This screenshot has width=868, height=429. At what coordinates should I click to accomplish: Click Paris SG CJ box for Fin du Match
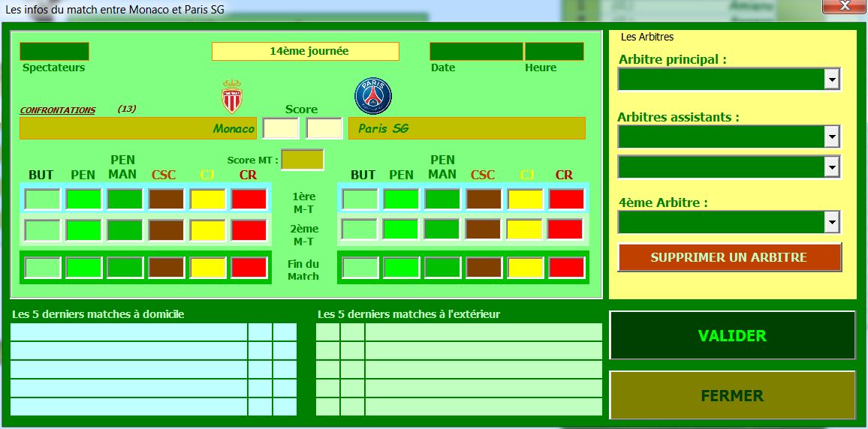click(x=526, y=268)
